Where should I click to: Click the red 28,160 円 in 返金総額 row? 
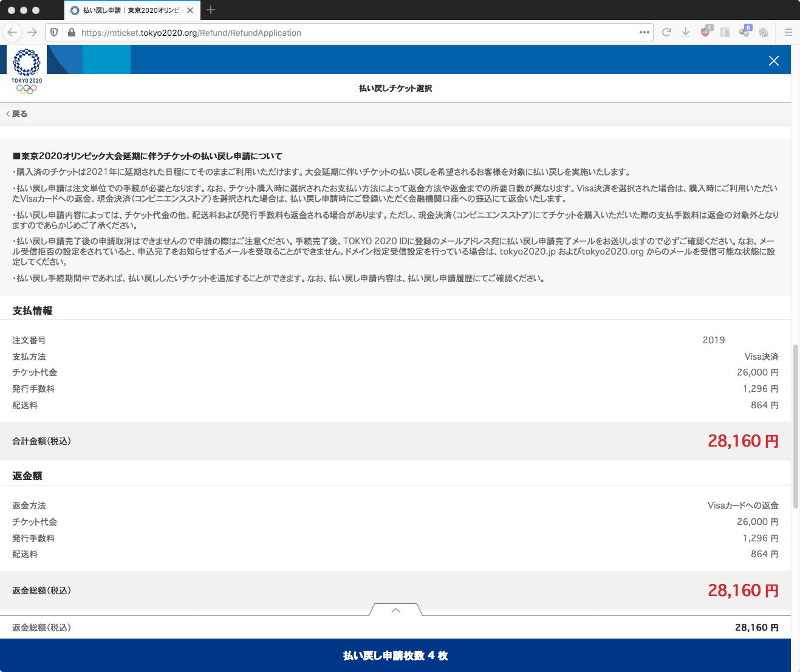(x=743, y=591)
